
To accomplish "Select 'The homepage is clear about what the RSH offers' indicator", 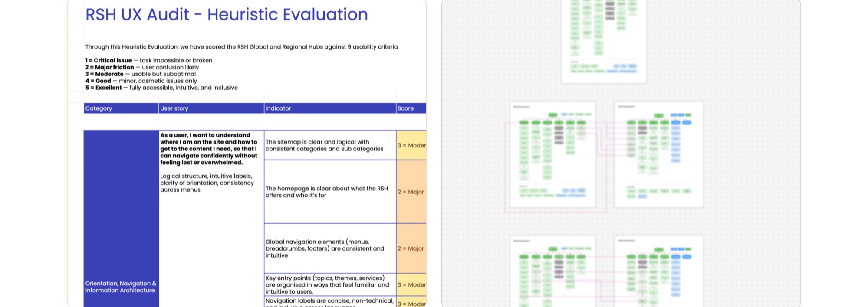I will 330,192.
